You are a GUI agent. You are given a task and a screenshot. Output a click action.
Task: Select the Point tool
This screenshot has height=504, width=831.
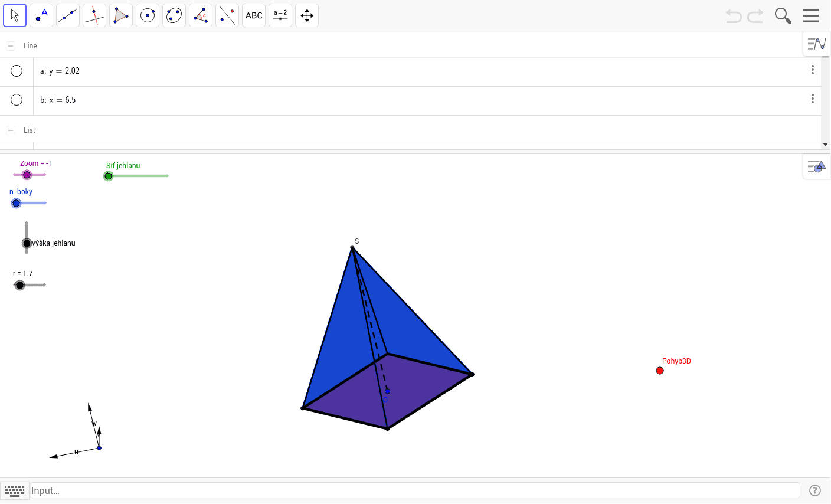(x=41, y=15)
